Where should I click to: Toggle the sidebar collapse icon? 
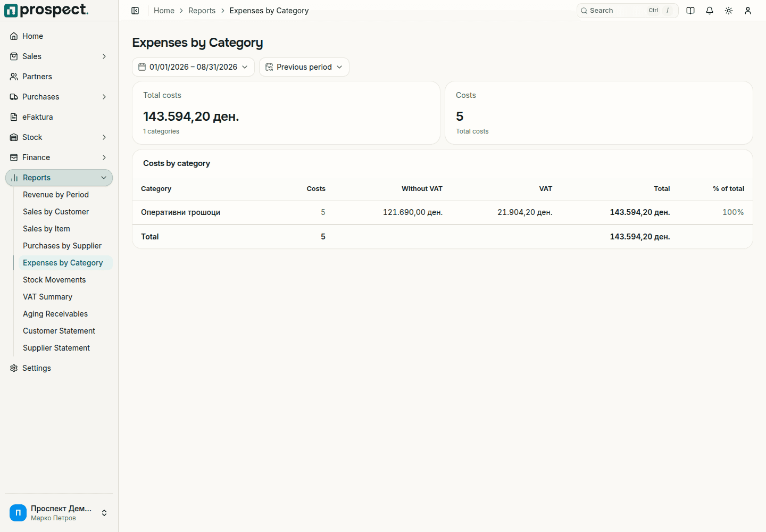pyautogui.click(x=135, y=11)
